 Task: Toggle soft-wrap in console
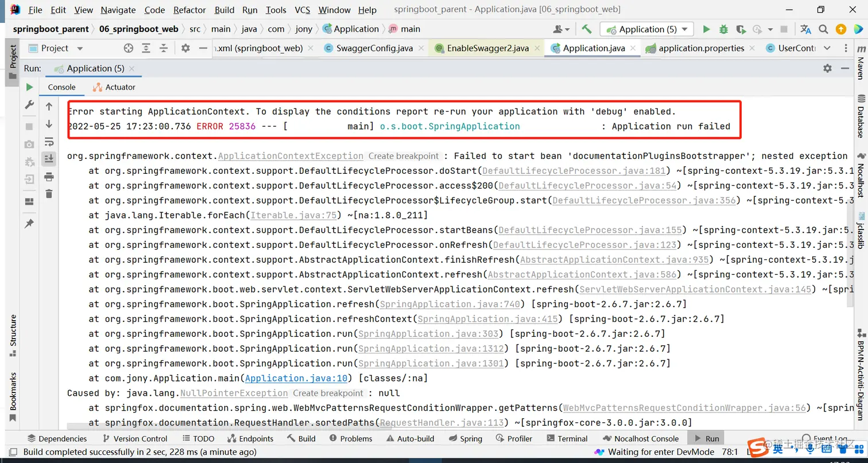[49, 142]
